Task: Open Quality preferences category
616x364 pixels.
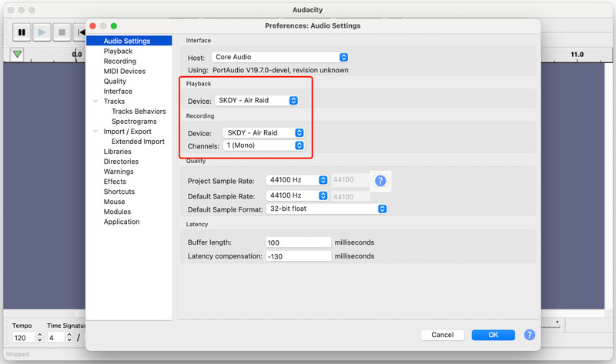Action: click(115, 82)
